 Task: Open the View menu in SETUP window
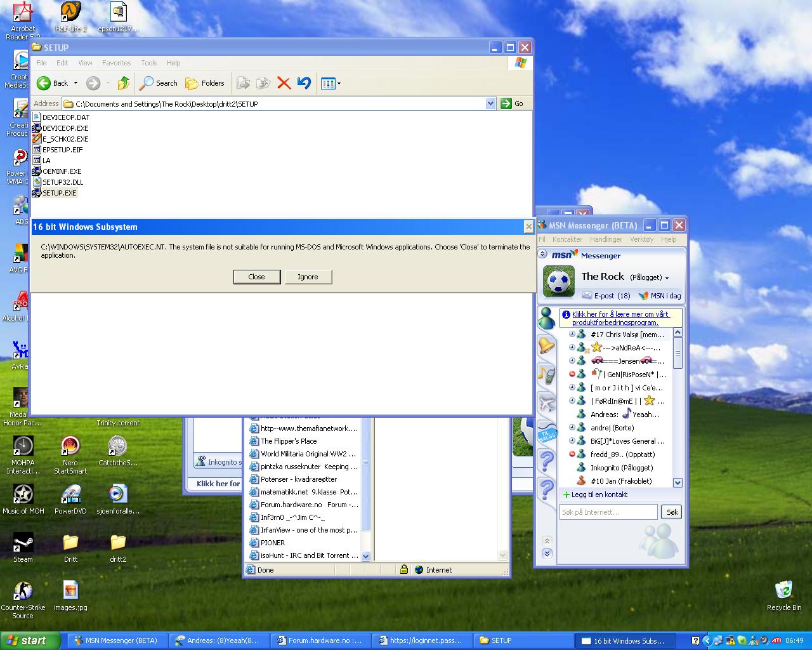[85, 63]
